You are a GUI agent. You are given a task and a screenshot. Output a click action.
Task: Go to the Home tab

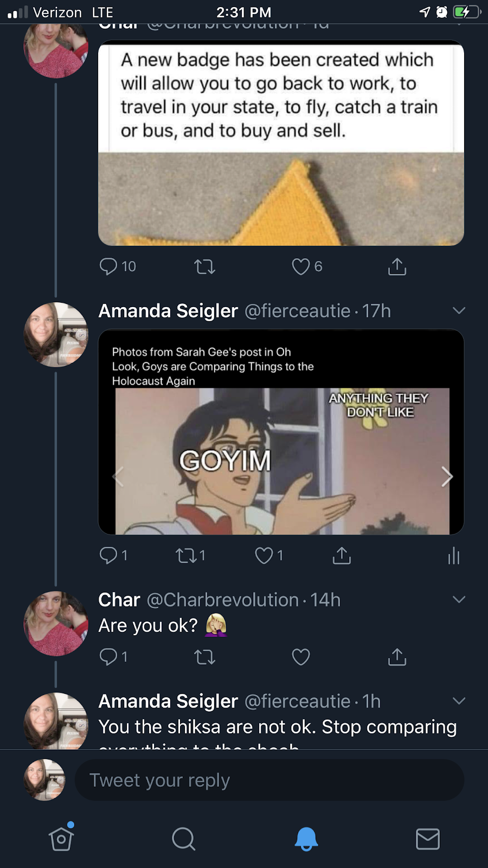(x=61, y=839)
